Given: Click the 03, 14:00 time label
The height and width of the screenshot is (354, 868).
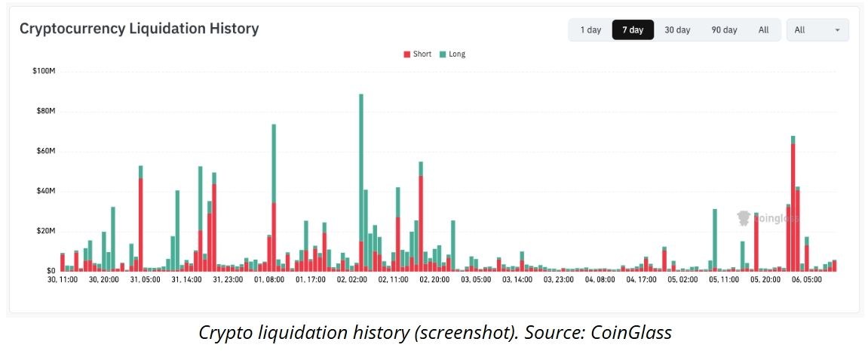Looking at the screenshot, I should (517, 280).
